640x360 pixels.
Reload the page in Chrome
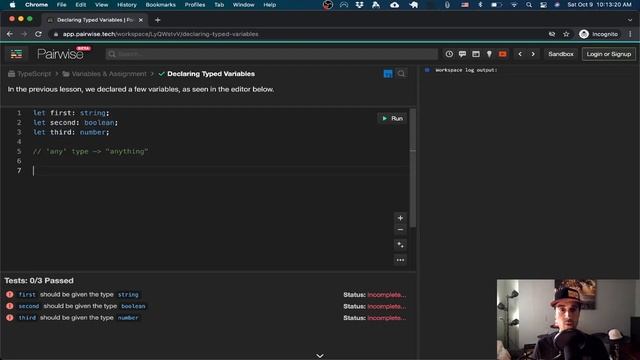coord(38,34)
